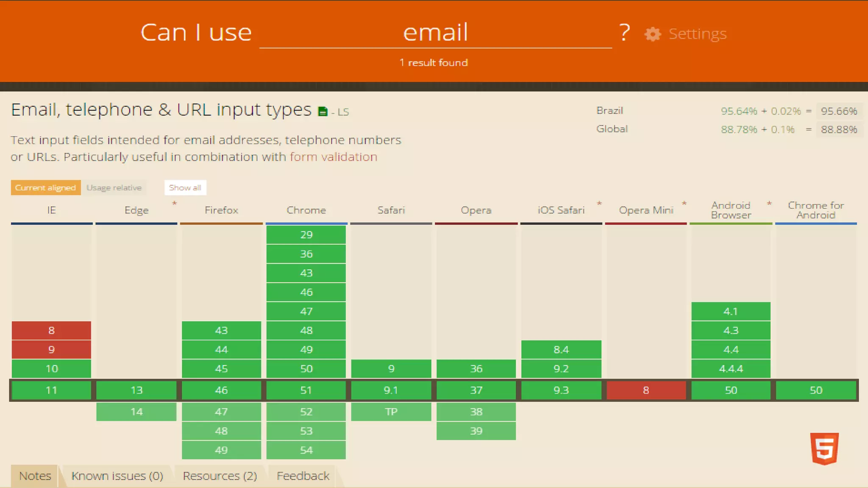This screenshot has height=488, width=868.
Task: Select the Current aligned view toggle
Action: (46, 188)
